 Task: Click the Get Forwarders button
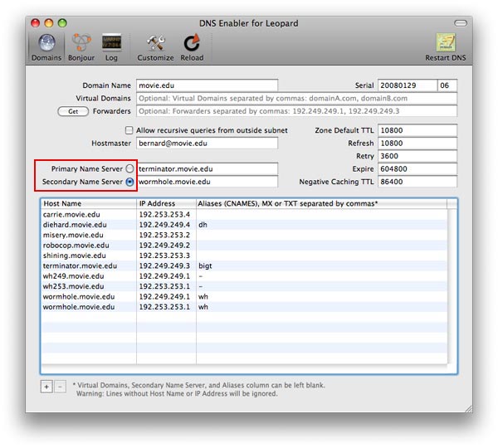(72, 110)
